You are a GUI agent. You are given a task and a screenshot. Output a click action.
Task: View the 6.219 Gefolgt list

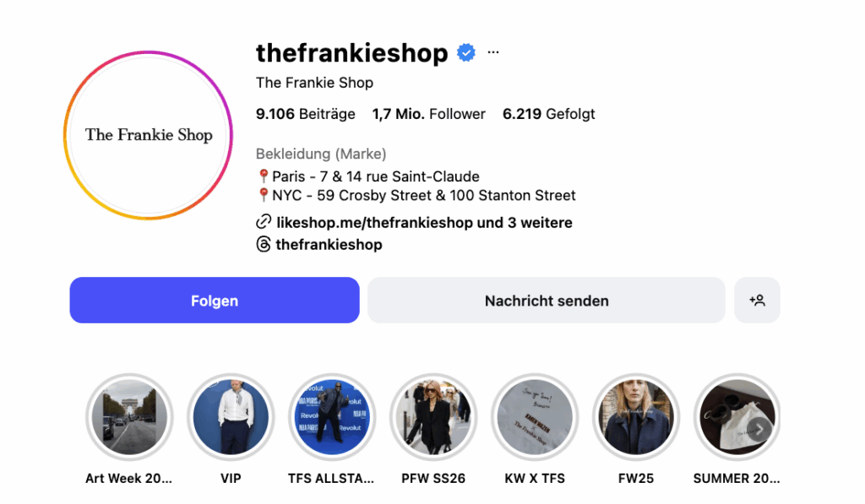pos(549,114)
